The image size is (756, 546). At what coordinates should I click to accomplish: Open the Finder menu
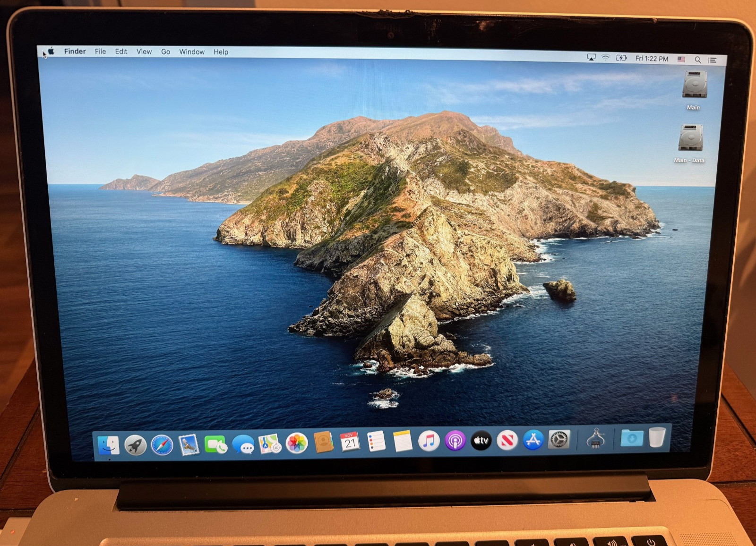(x=75, y=51)
